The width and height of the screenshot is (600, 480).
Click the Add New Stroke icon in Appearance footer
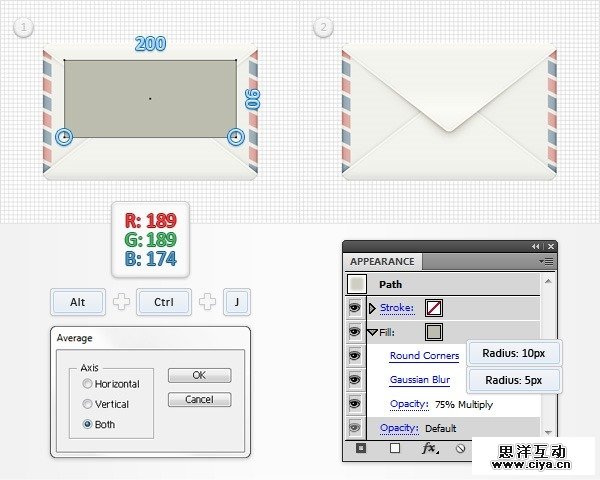click(361, 449)
